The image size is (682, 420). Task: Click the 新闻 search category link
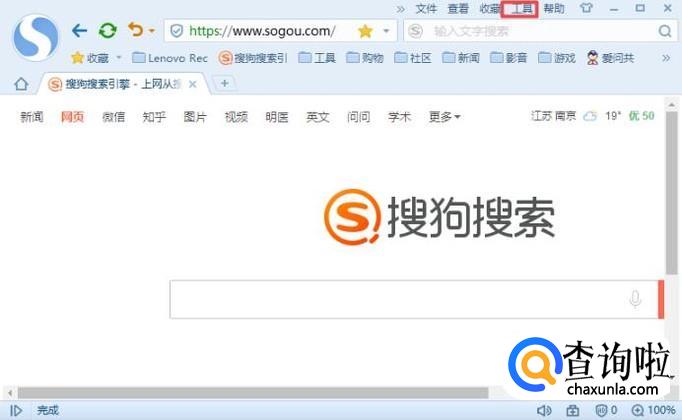point(32,117)
